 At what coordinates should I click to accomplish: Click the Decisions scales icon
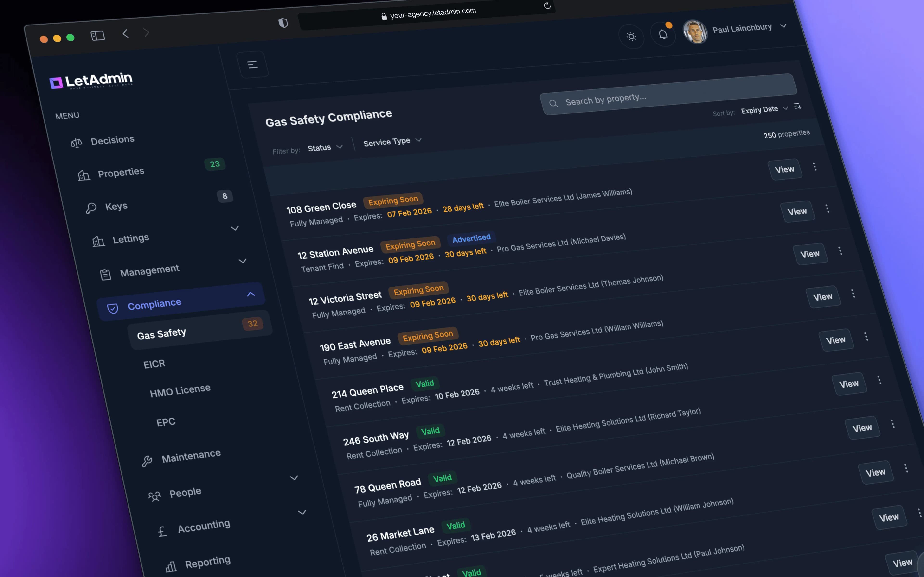point(76,142)
